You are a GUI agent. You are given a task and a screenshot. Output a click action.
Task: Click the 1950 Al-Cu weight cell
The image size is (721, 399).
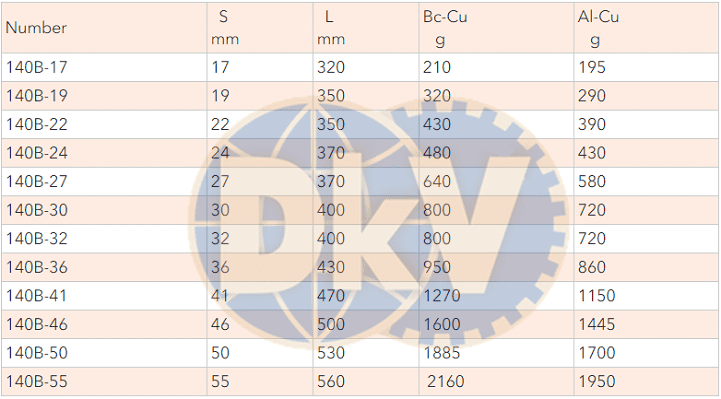[x=596, y=382]
